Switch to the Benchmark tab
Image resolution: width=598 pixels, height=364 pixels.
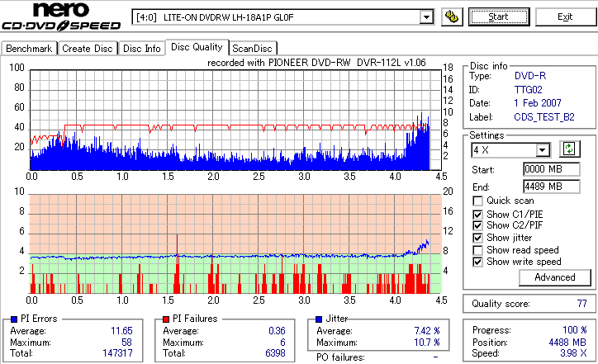[x=30, y=49]
